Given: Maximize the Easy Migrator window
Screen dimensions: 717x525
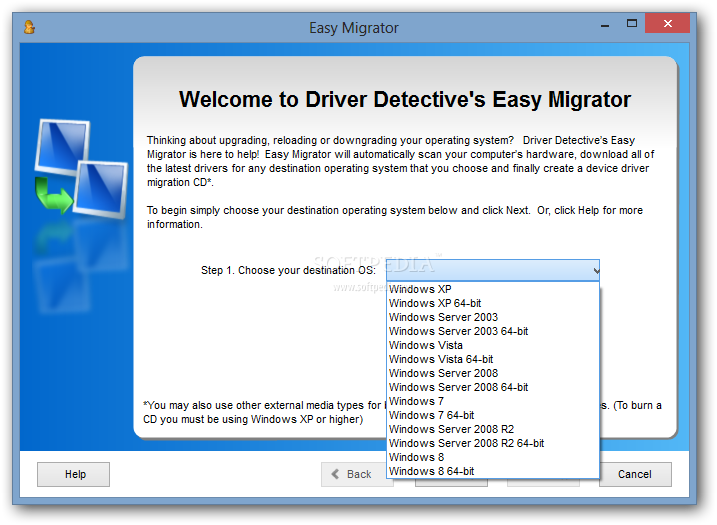Looking at the screenshot, I should click(631, 24).
